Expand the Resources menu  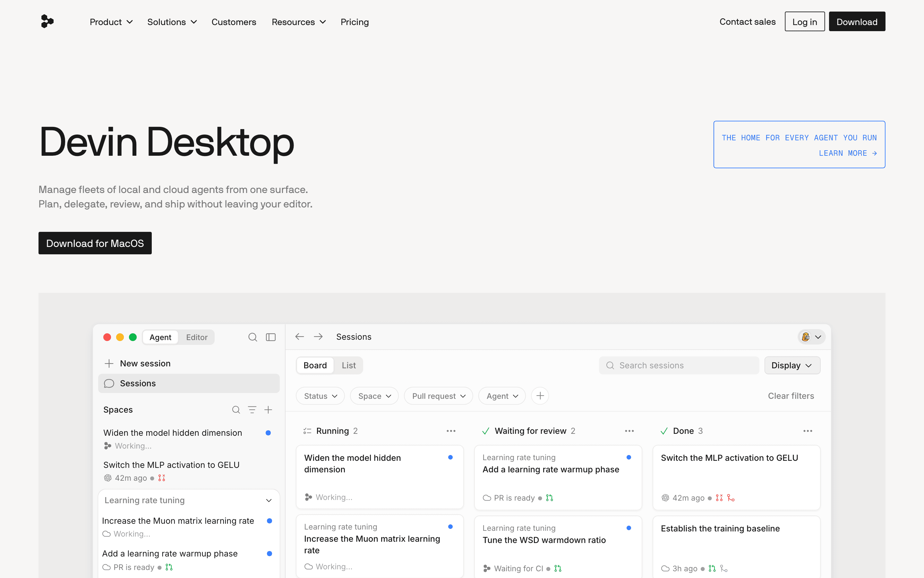point(299,22)
